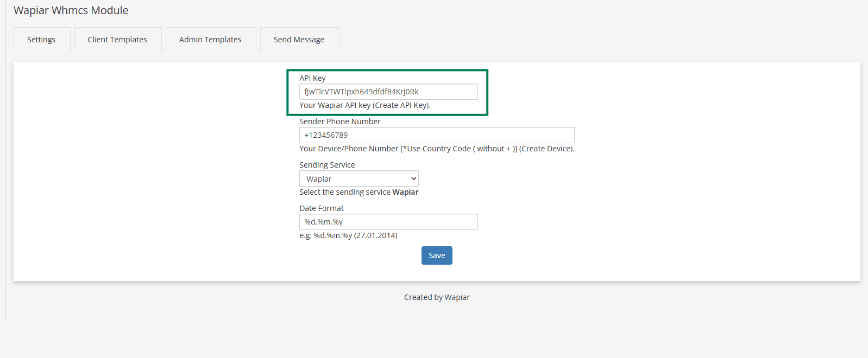Image resolution: width=868 pixels, height=358 pixels.
Task: Click the Sender Phone Number label
Action: pos(339,122)
